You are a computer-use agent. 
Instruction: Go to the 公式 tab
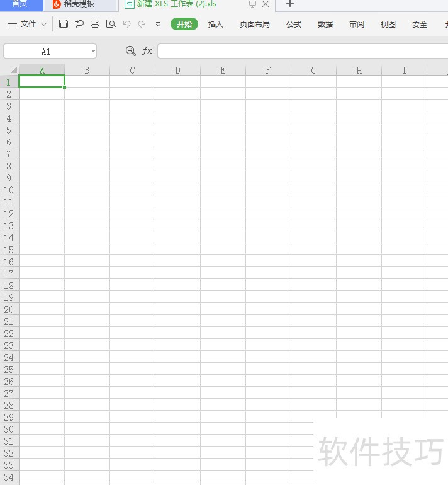click(x=293, y=24)
